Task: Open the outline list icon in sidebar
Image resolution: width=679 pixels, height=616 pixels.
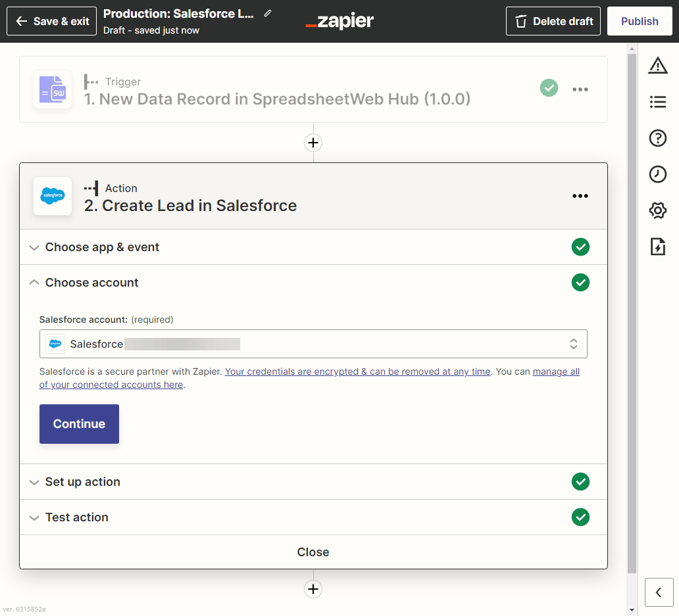Action: pos(657,102)
